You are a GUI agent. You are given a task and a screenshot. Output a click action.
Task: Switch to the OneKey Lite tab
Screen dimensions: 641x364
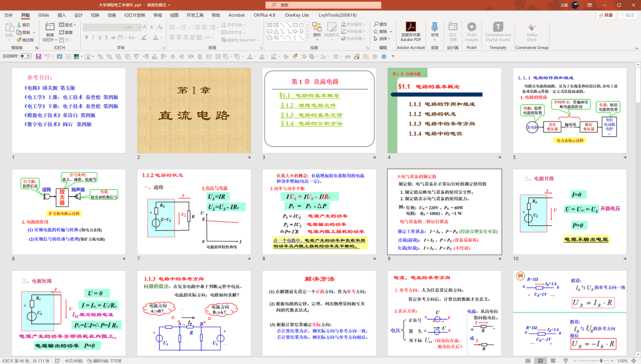click(x=297, y=15)
